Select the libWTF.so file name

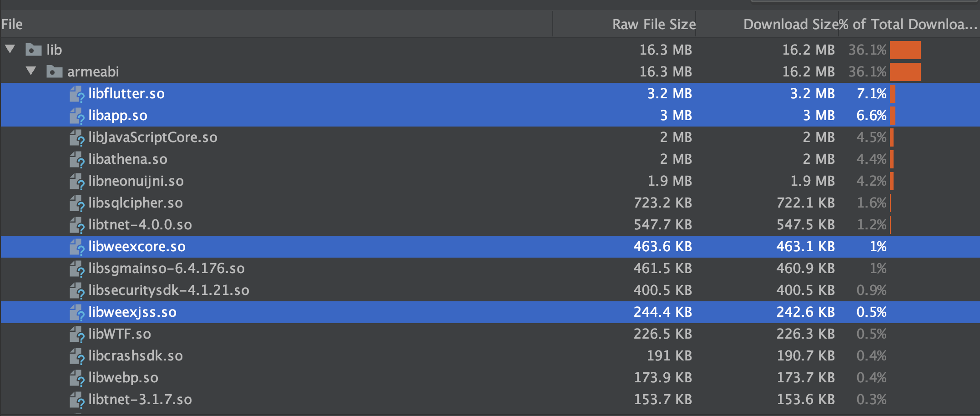tap(120, 334)
